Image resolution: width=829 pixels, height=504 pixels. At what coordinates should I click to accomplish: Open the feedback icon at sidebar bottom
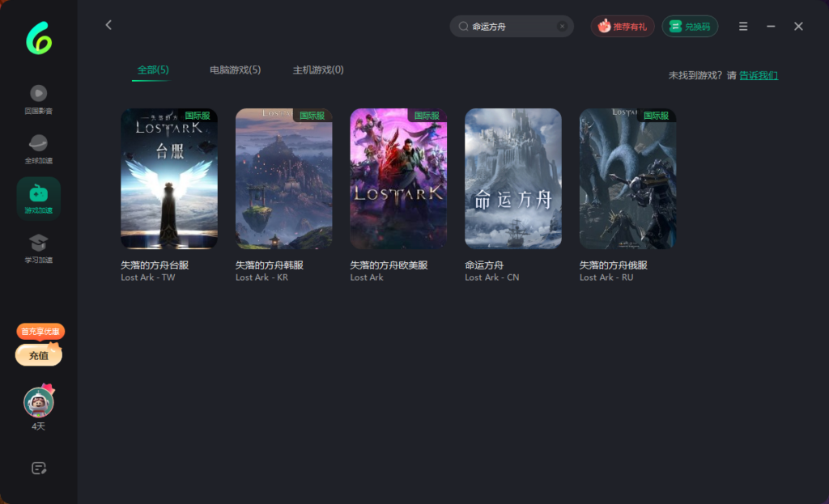38,468
